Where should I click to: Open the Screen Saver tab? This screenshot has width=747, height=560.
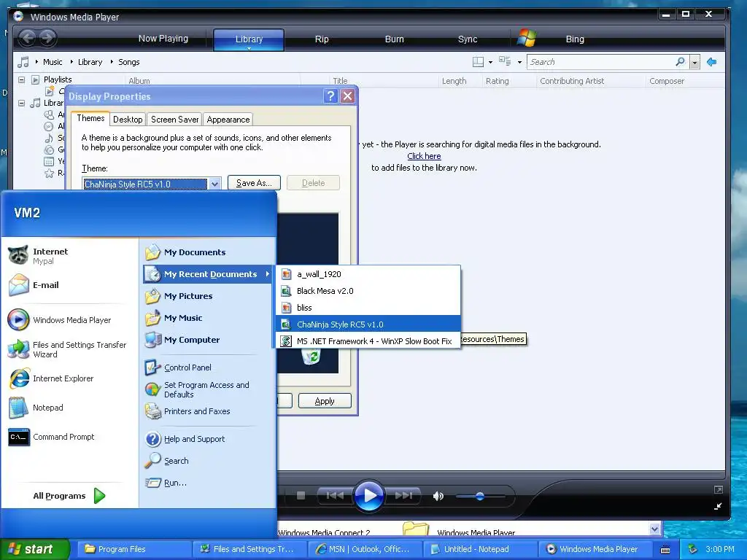pos(175,120)
